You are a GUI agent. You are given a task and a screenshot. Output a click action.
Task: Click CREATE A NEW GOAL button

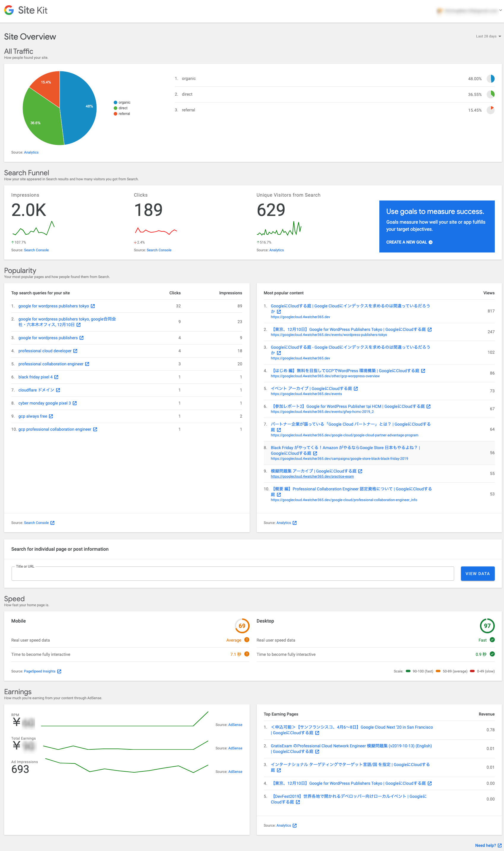pos(409,242)
